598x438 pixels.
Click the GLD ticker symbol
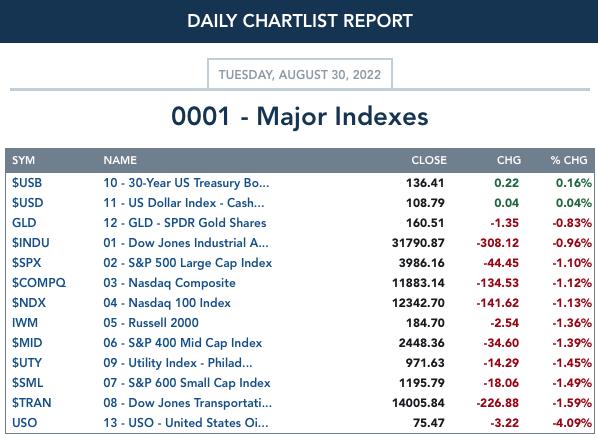(x=24, y=223)
